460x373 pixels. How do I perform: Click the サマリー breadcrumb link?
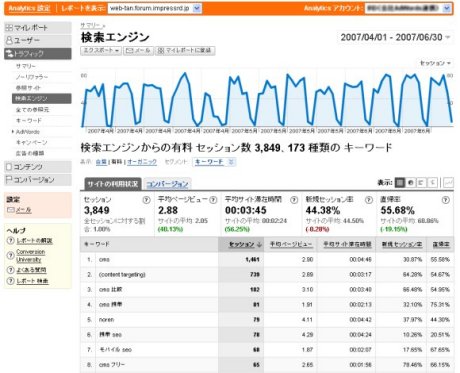pyautogui.click(x=90, y=25)
